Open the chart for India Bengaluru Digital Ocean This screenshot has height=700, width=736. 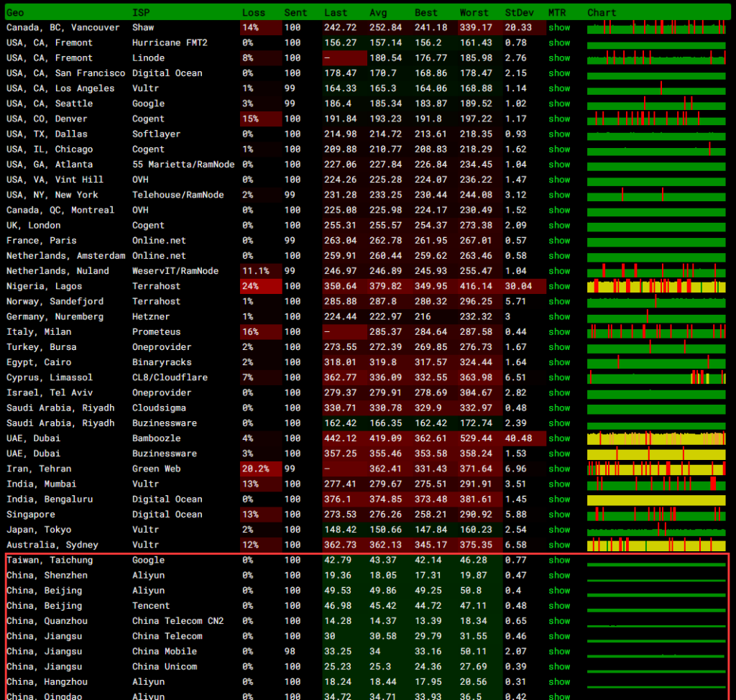coord(656,499)
